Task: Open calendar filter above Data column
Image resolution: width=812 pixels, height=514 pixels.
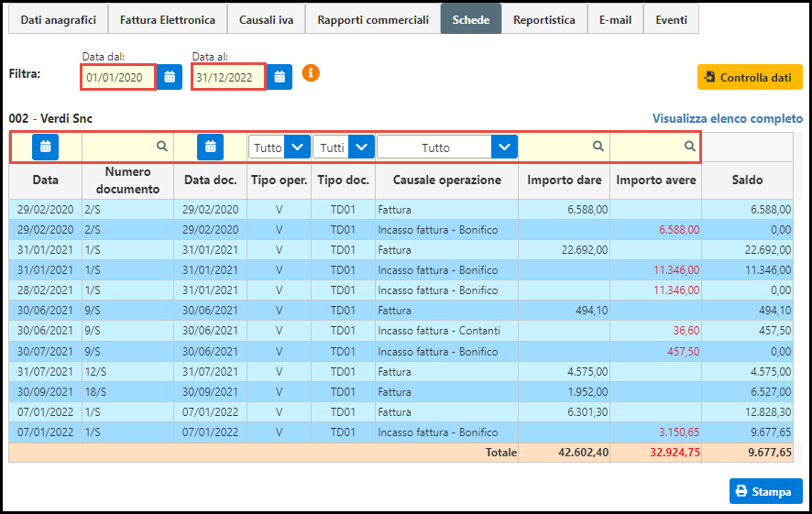Action: tap(45, 147)
